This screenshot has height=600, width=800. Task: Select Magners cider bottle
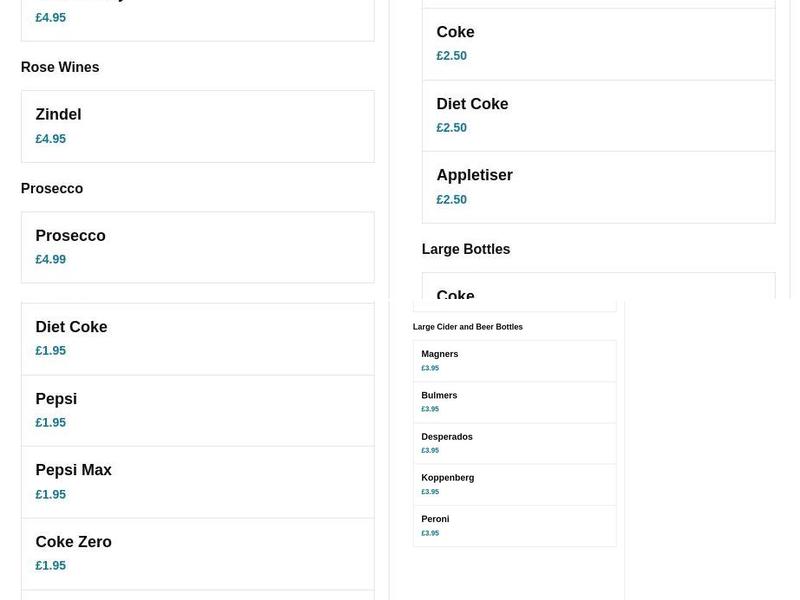coord(514,360)
